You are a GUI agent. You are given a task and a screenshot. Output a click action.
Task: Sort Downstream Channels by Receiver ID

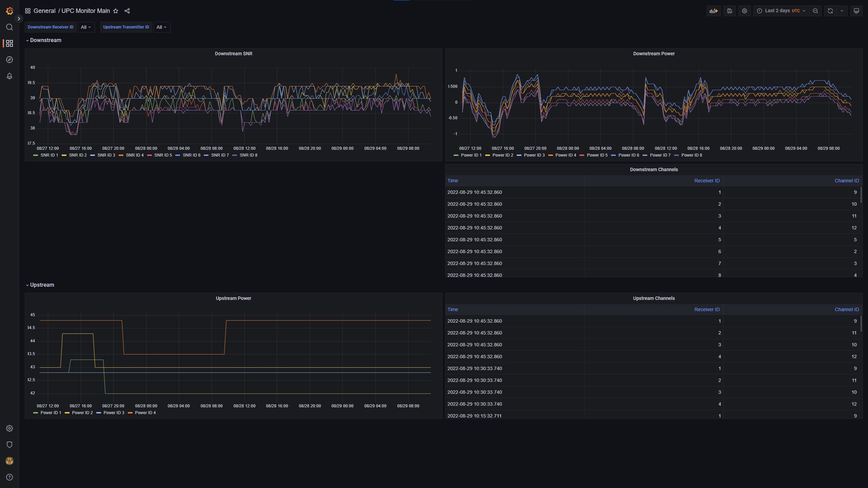707,181
